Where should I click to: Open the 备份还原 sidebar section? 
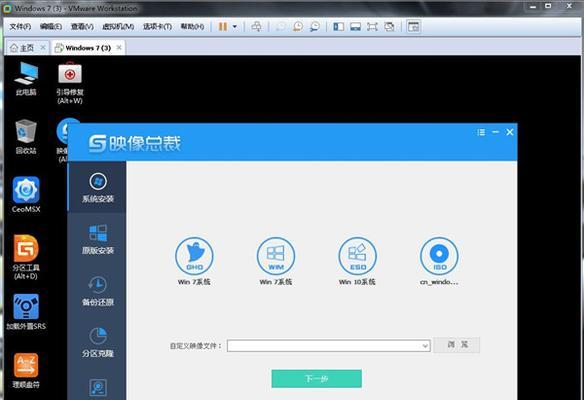98,291
